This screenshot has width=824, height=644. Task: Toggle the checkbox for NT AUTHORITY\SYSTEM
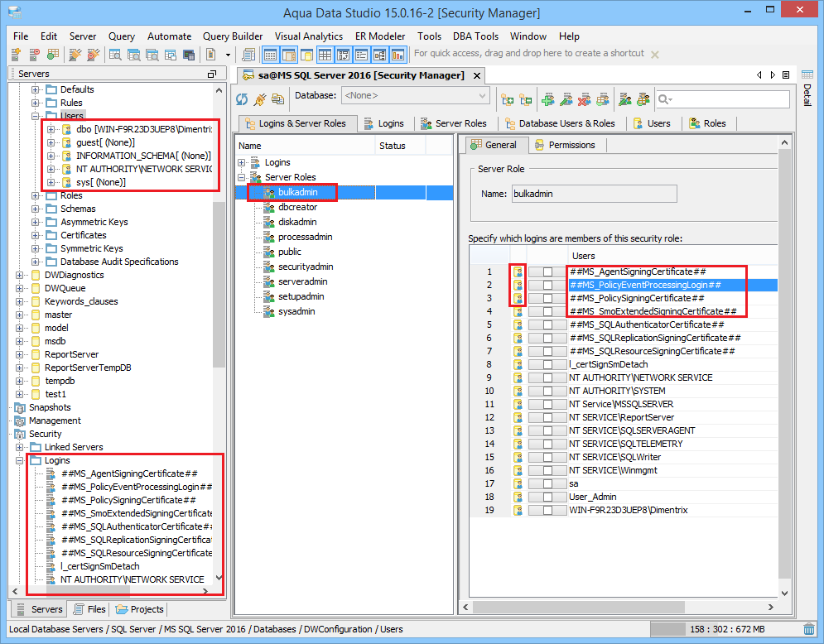click(x=547, y=391)
